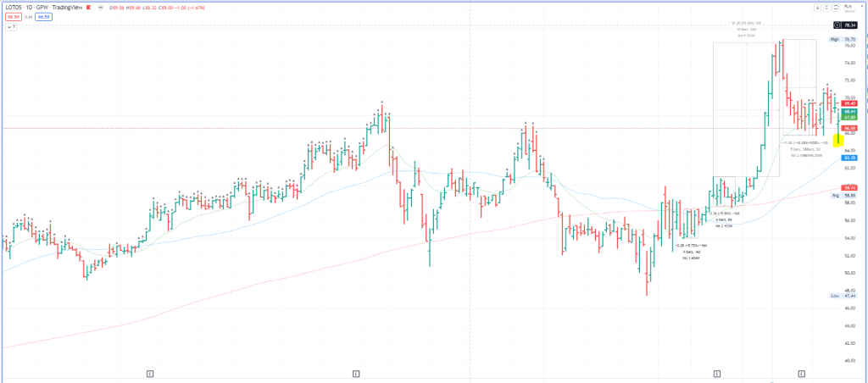Image resolution: width=868 pixels, height=383 pixels.
Task: Click the yellow highlight marker on chart
Action: 837,141
